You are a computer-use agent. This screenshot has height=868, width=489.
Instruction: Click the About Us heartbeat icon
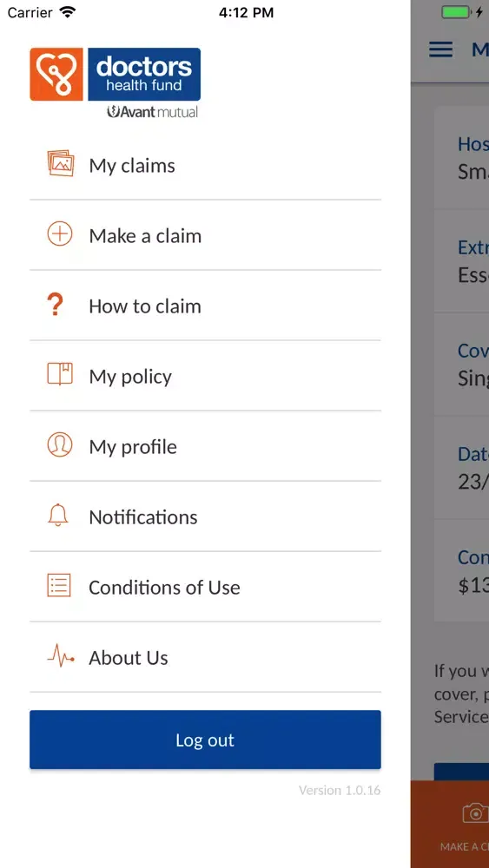pos(60,657)
